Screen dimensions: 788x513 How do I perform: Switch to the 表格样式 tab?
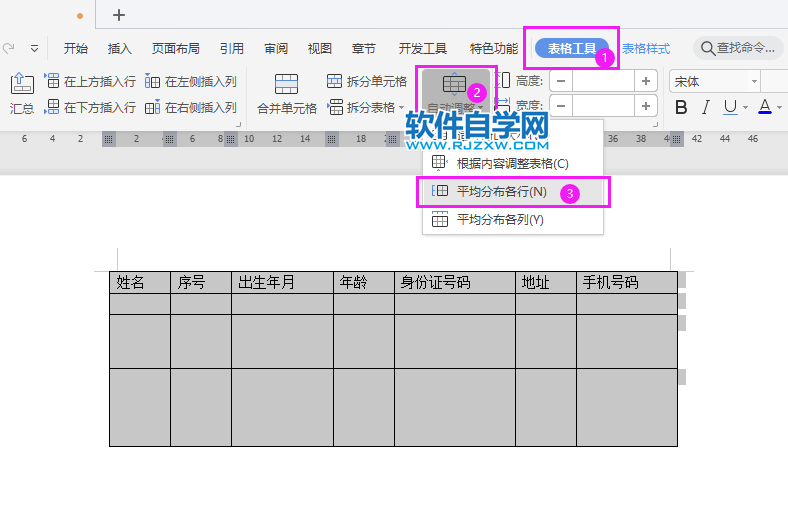click(x=645, y=48)
